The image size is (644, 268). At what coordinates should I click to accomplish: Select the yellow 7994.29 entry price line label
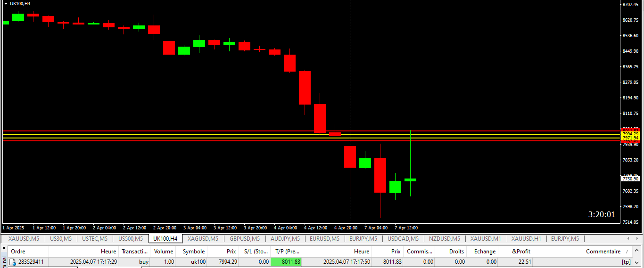tap(630, 134)
